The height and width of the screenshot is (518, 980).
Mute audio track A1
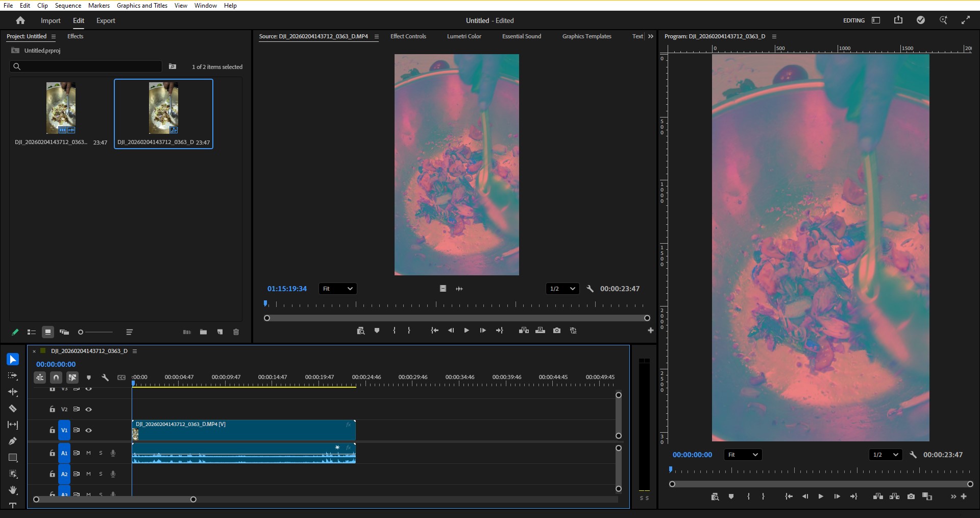(x=88, y=453)
